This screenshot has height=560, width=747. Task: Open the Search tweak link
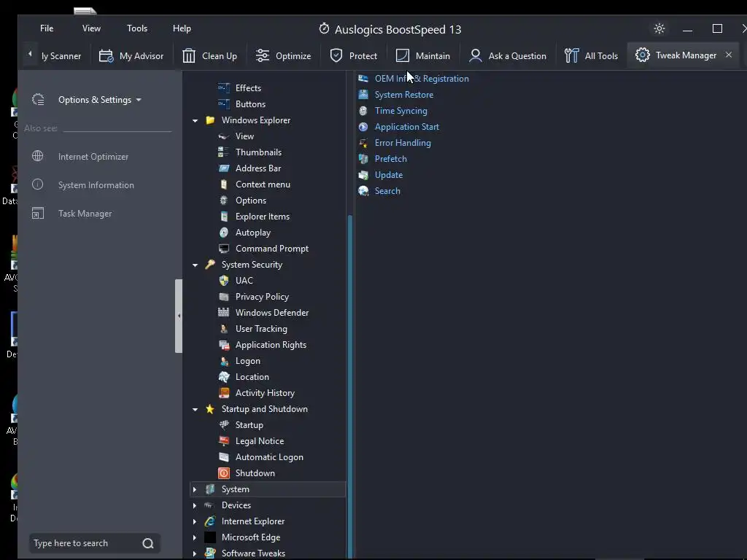tap(387, 191)
